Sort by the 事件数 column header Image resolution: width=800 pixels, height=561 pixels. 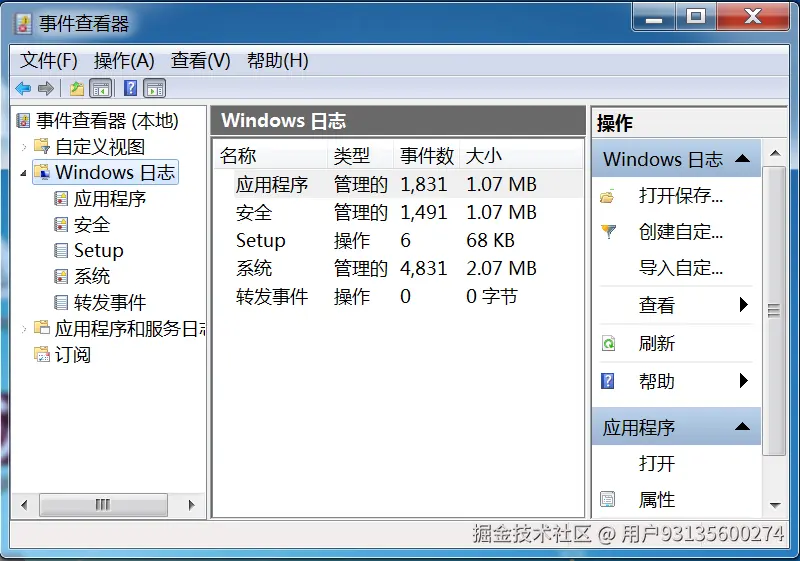tap(427, 156)
